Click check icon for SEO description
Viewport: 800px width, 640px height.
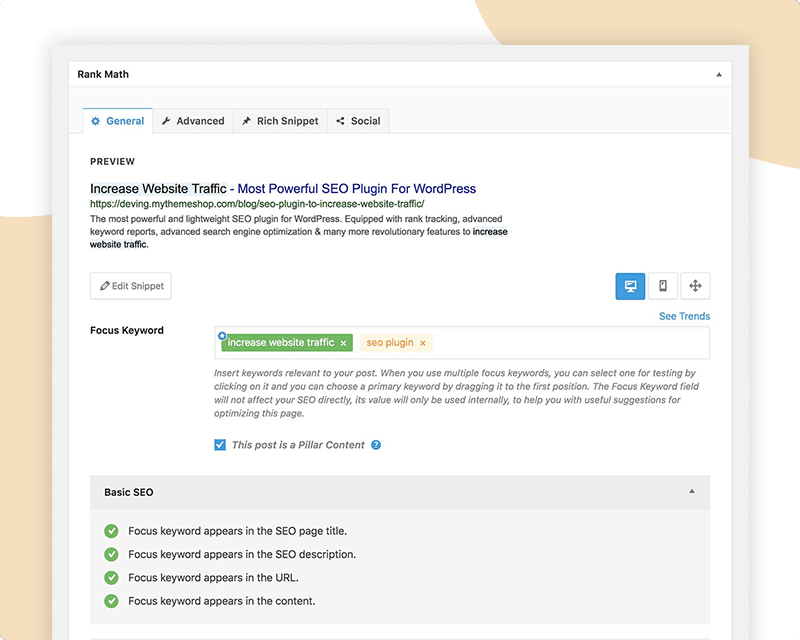(x=111, y=554)
